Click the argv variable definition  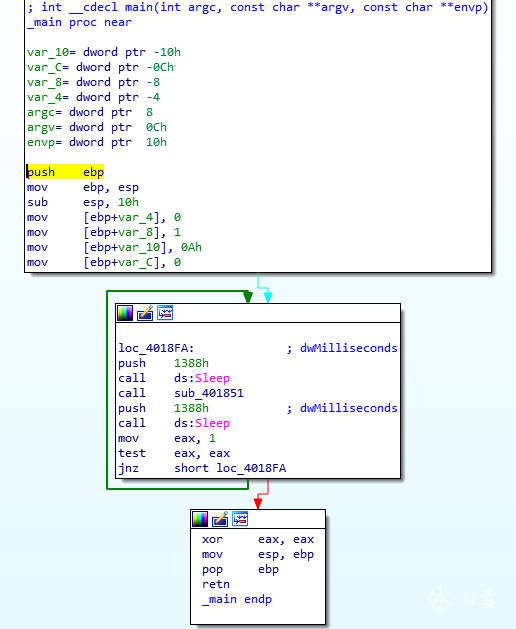point(97,128)
